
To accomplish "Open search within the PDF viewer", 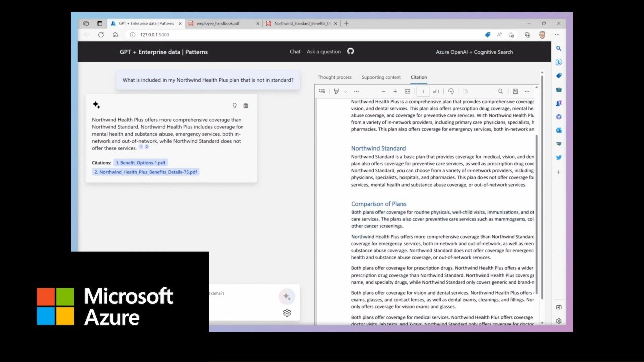I will click(x=501, y=91).
